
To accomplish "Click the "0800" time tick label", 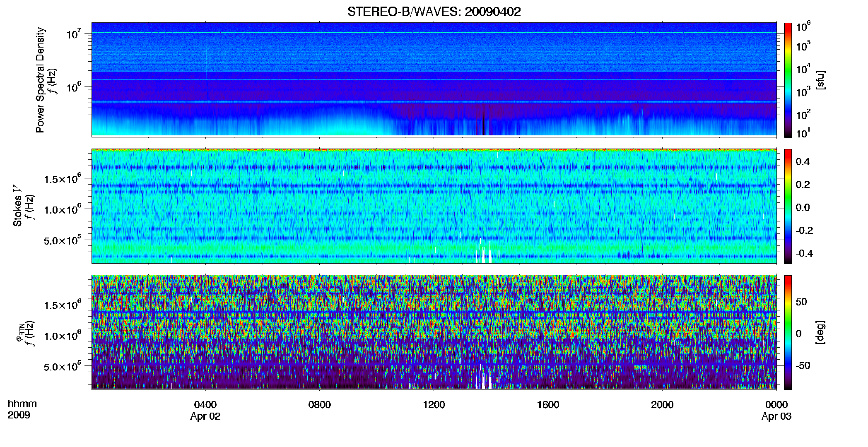I will click(320, 405).
